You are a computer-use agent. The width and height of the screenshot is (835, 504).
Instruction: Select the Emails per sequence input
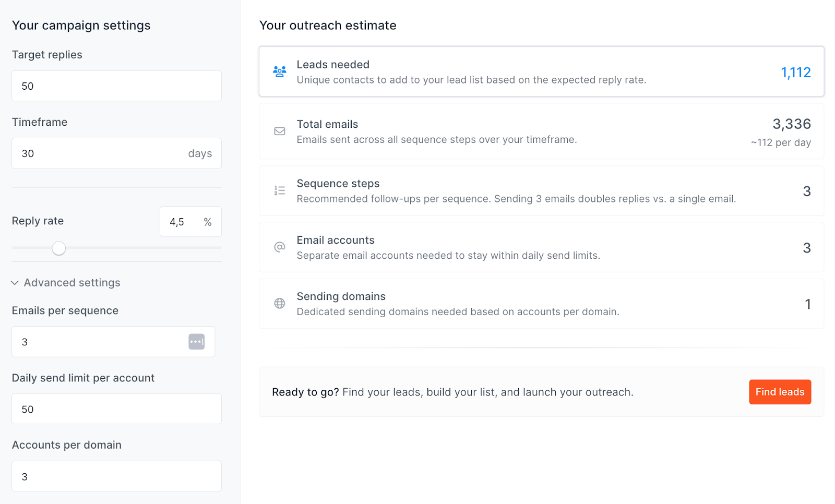pos(99,342)
